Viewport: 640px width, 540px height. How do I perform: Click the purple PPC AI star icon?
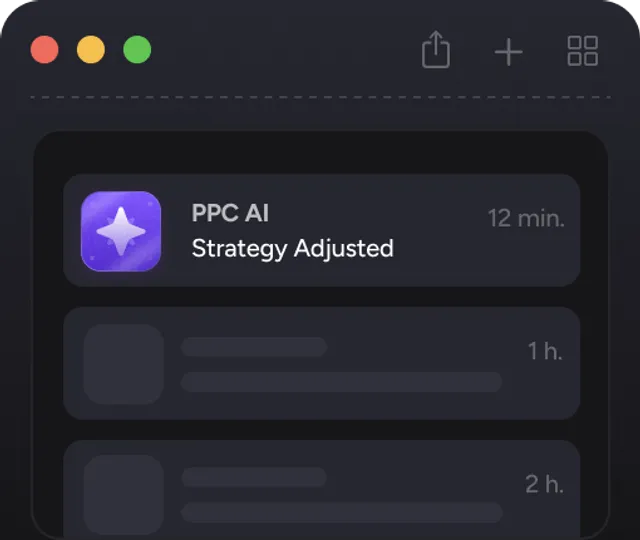[121, 231]
